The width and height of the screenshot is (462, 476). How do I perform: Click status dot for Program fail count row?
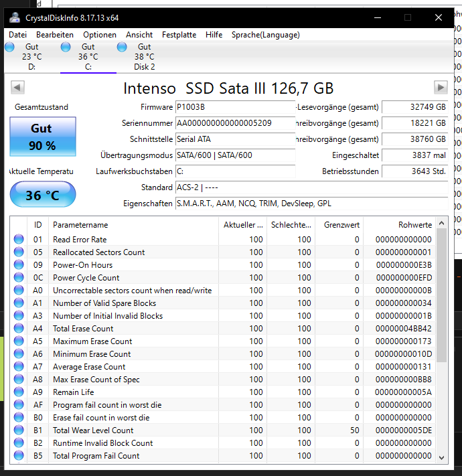tap(19, 404)
